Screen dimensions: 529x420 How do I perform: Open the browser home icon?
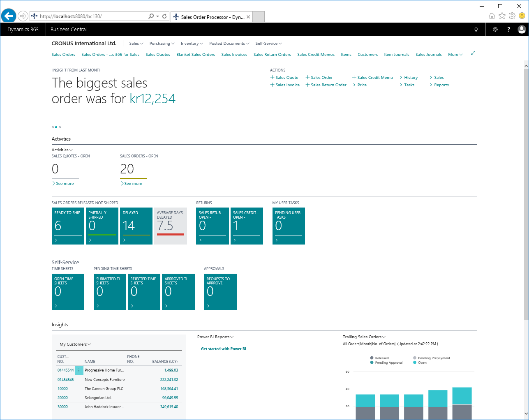point(492,16)
